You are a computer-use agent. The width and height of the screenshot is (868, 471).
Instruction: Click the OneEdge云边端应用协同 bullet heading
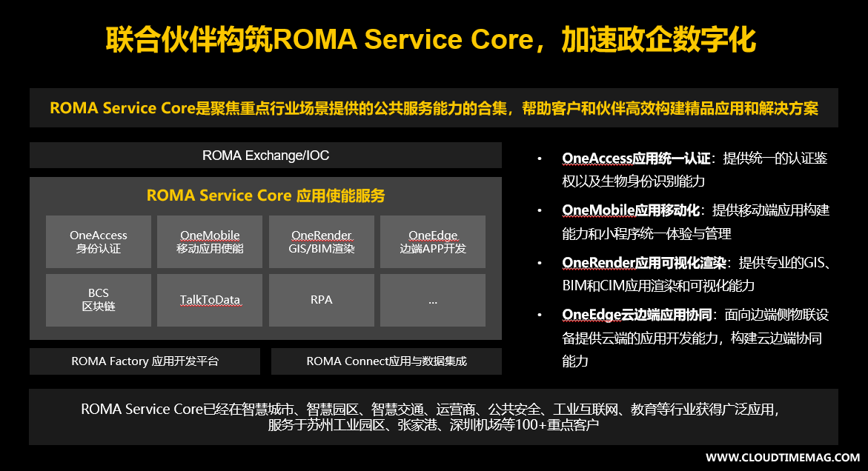point(637,315)
